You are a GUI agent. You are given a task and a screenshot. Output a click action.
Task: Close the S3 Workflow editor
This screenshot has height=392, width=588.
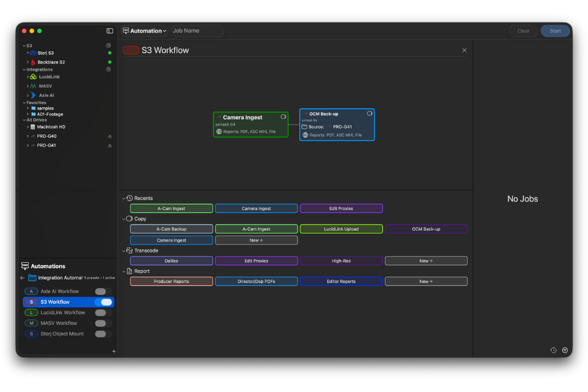[x=465, y=51]
